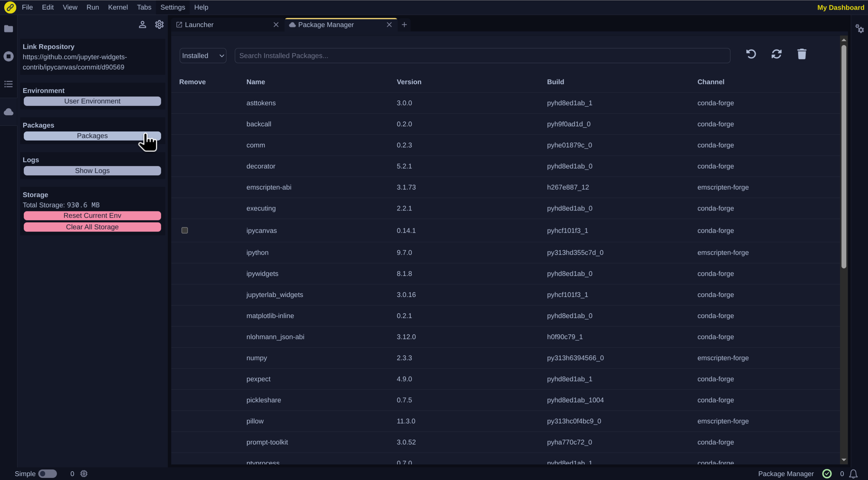Click the Show Logs button
The image size is (868, 480).
(x=92, y=170)
